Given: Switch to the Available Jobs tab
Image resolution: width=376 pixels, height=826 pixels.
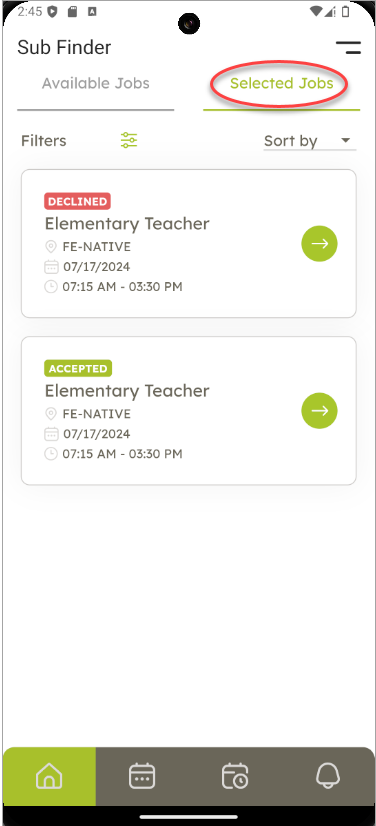Looking at the screenshot, I should (96, 83).
